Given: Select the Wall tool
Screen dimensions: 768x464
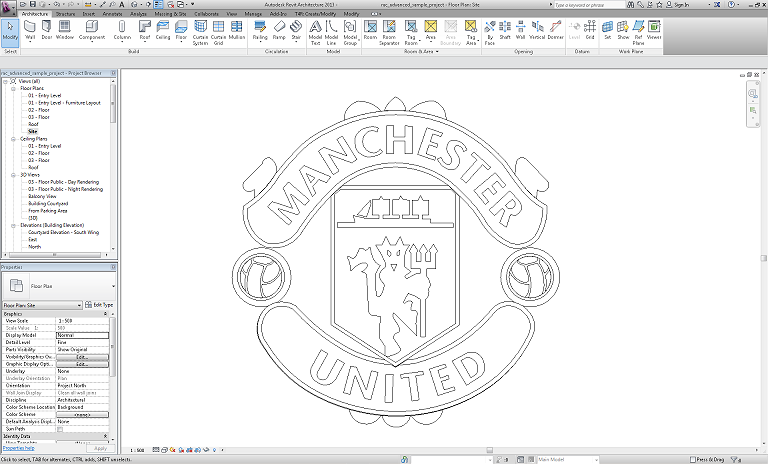Looking at the screenshot, I should (x=30, y=31).
